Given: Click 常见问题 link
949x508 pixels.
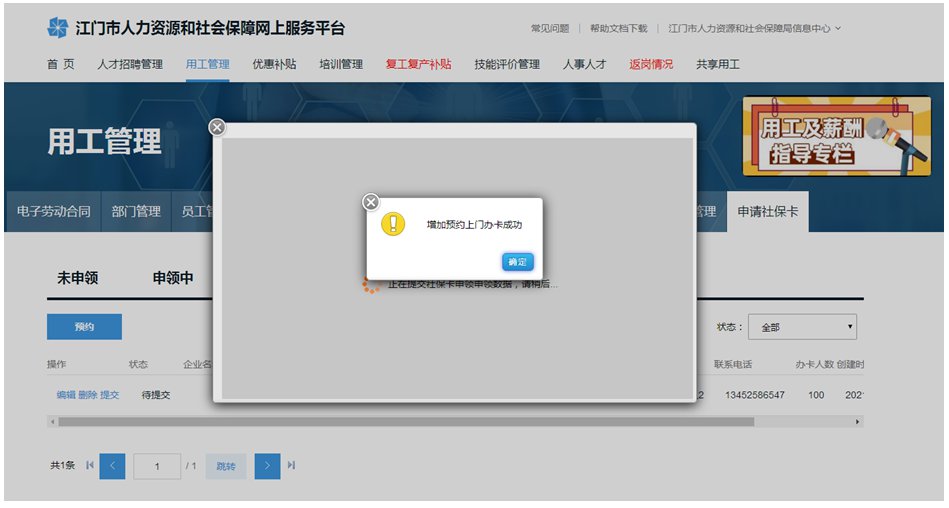Looking at the screenshot, I should [x=550, y=28].
